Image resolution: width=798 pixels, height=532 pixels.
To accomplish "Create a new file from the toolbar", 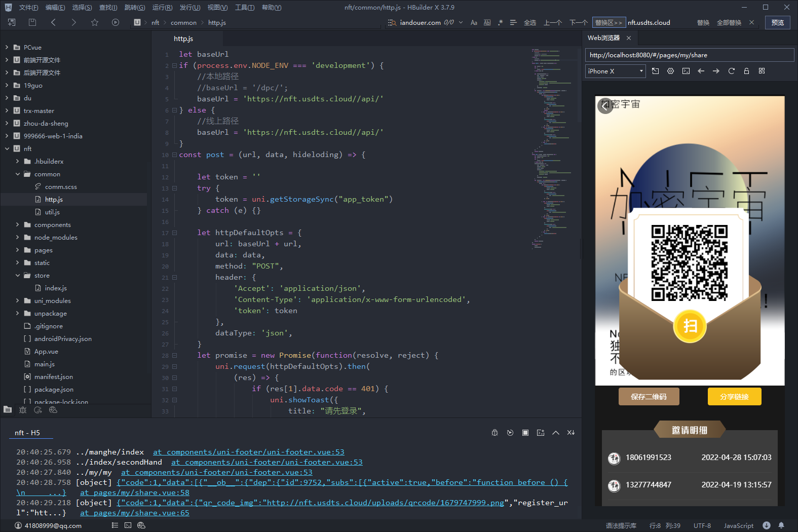I will [12, 22].
